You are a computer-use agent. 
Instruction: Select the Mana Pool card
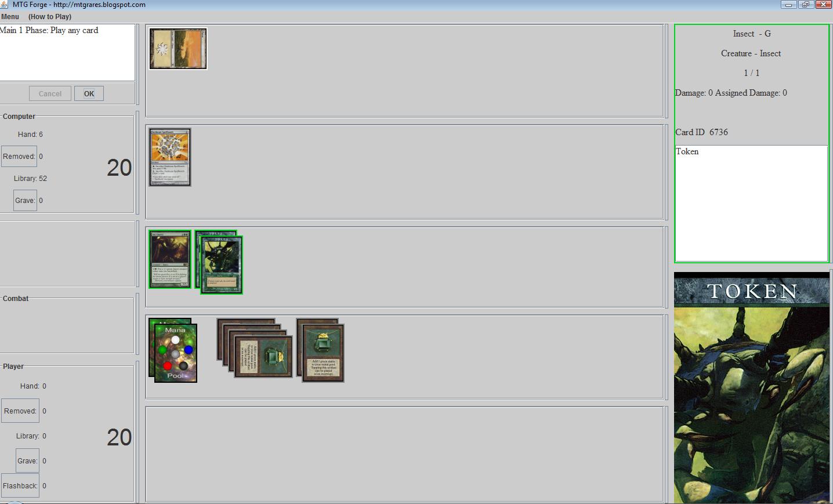click(x=176, y=353)
